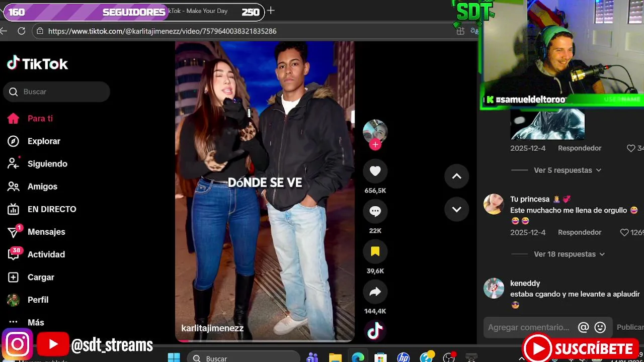Follow creator with red plus badge
The width and height of the screenshot is (644, 362).
[x=375, y=145]
